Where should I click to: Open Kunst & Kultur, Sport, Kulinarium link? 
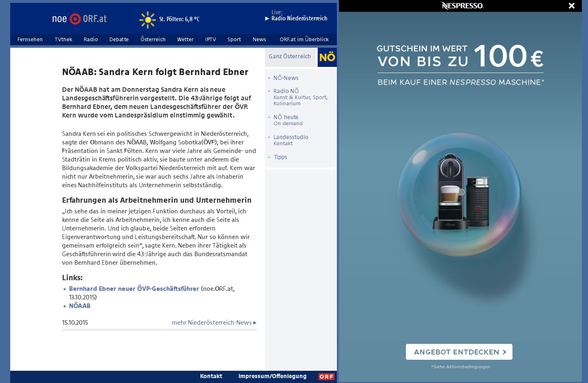[x=301, y=100]
